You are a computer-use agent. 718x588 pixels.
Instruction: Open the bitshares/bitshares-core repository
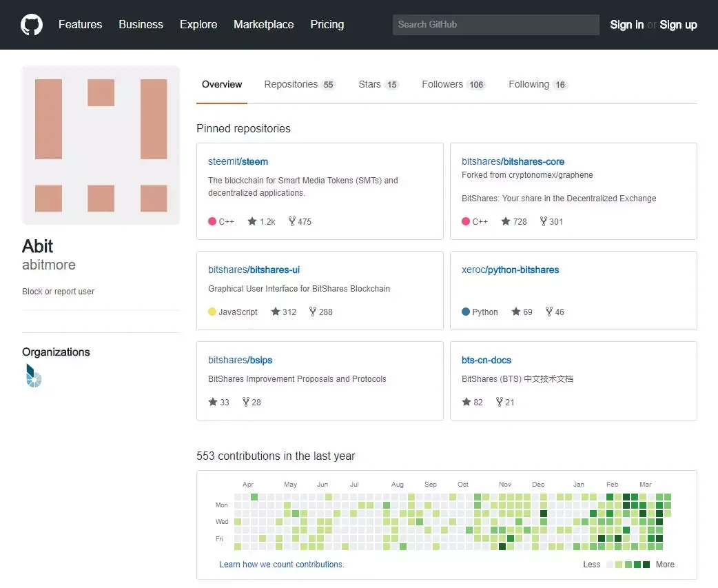(513, 162)
